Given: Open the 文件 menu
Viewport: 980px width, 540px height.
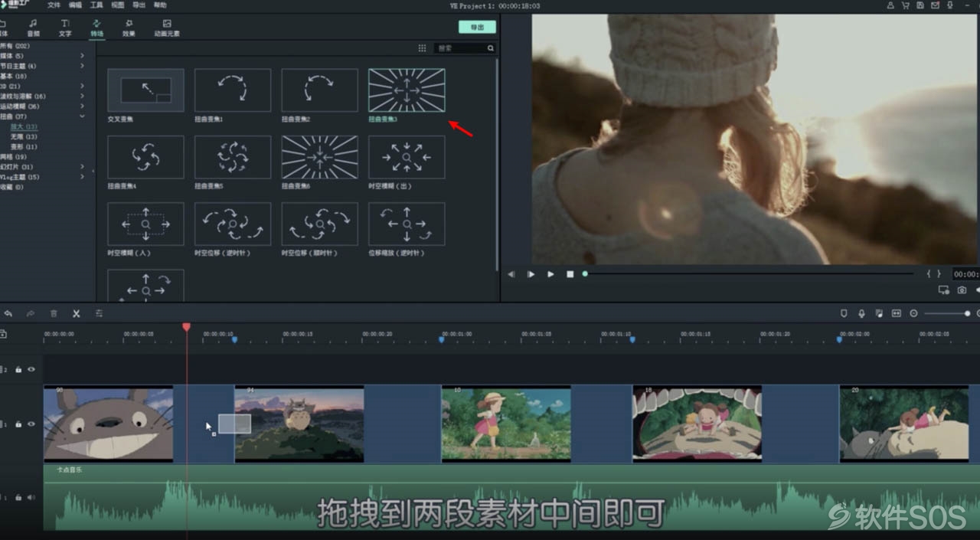Looking at the screenshot, I should coord(54,5).
